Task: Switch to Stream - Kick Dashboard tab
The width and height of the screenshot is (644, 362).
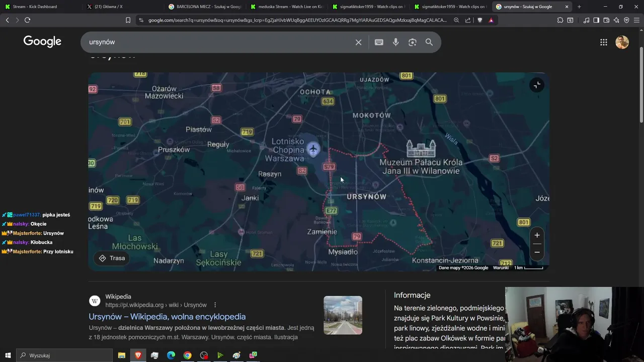Action: pyautogui.click(x=40, y=7)
